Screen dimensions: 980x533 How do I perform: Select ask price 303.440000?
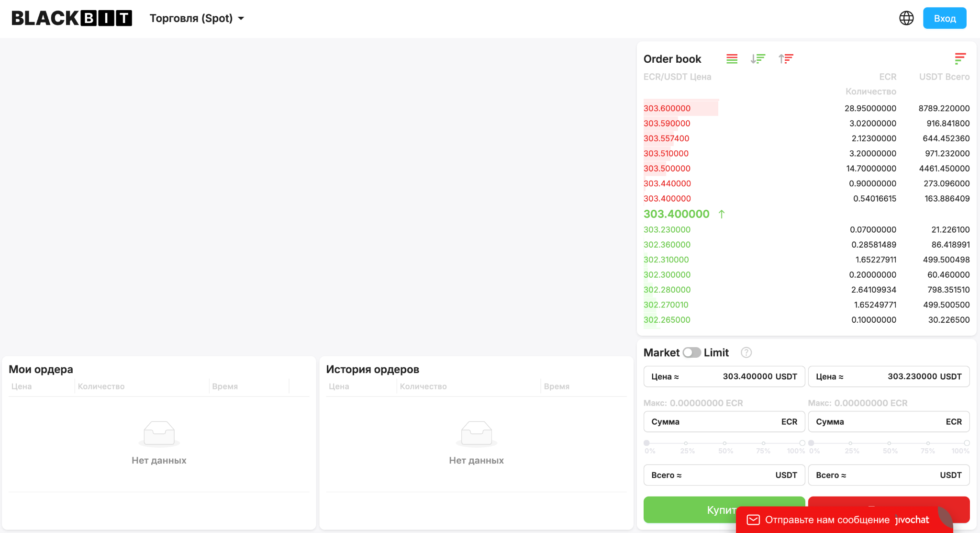click(667, 183)
